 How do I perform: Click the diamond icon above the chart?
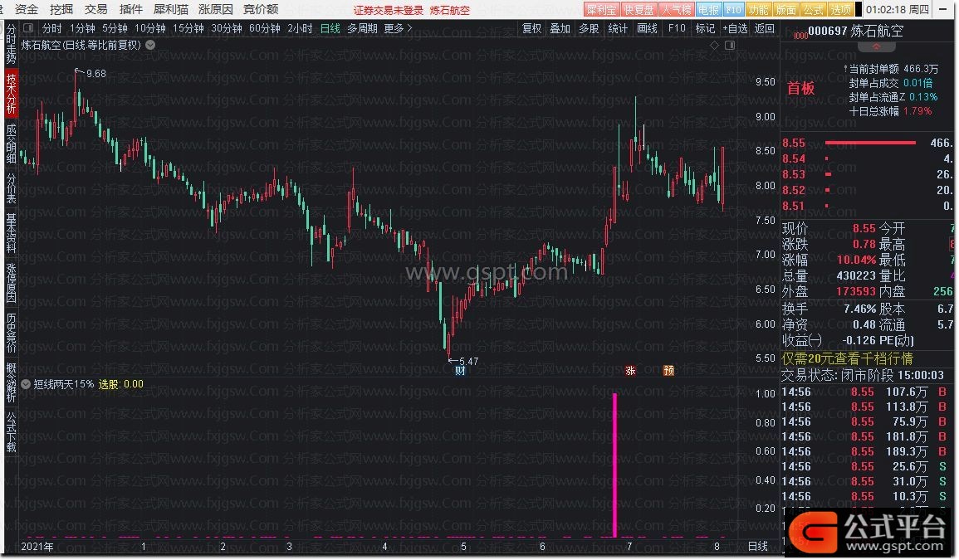714,46
